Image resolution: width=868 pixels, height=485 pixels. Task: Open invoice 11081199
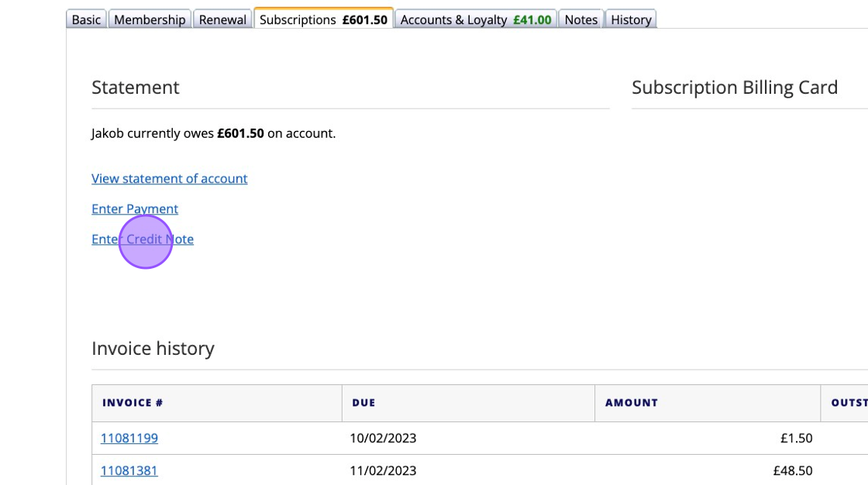[x=129, y=438]
